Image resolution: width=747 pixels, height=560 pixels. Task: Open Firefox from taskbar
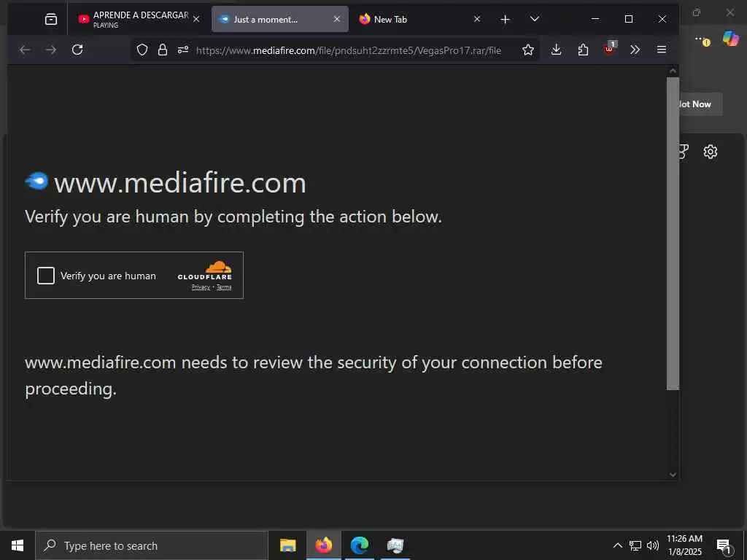(x=323, y=545)
